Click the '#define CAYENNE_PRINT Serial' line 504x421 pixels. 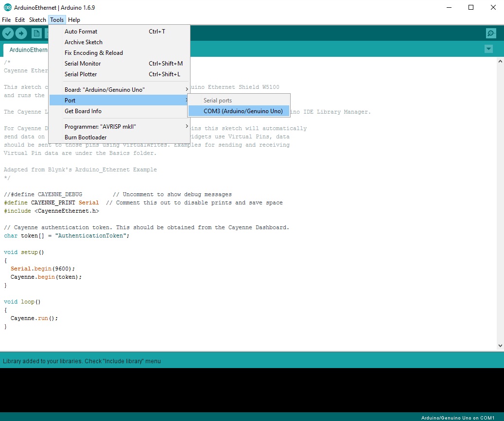[x=52, y=202]
